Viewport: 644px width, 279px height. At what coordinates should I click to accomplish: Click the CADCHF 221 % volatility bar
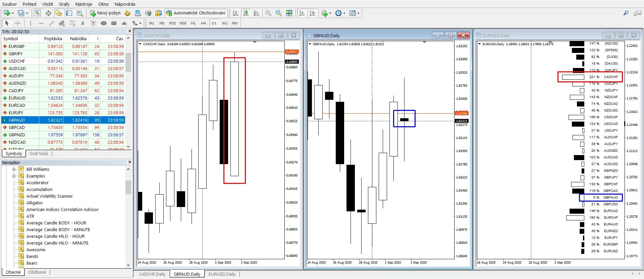coord(573,77)
